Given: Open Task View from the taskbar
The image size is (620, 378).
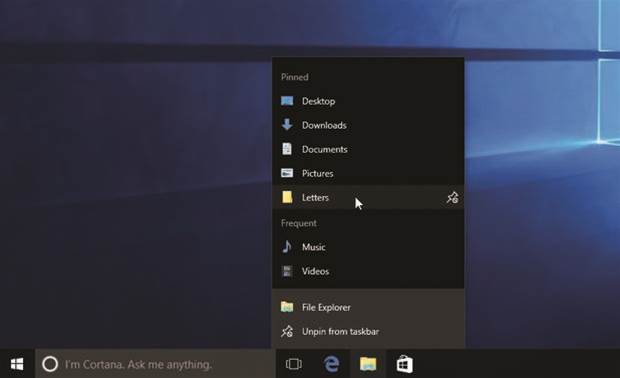Looking at the screenshot, I should point(293,364).
